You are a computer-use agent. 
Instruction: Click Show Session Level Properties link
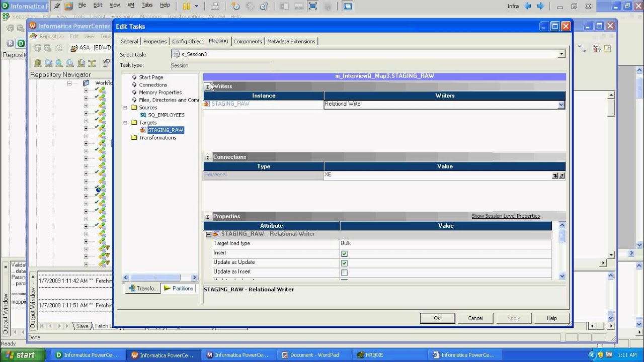coord(506,216)
